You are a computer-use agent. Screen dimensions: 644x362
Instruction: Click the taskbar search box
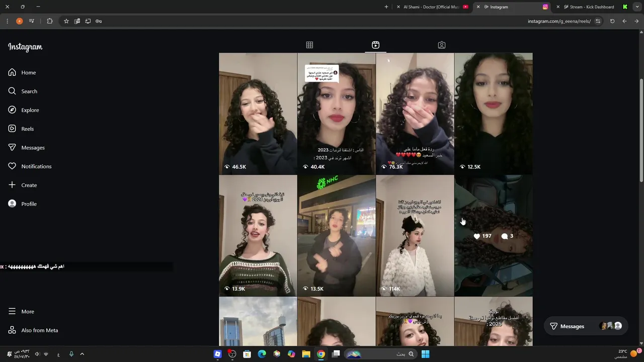(381, 354)
